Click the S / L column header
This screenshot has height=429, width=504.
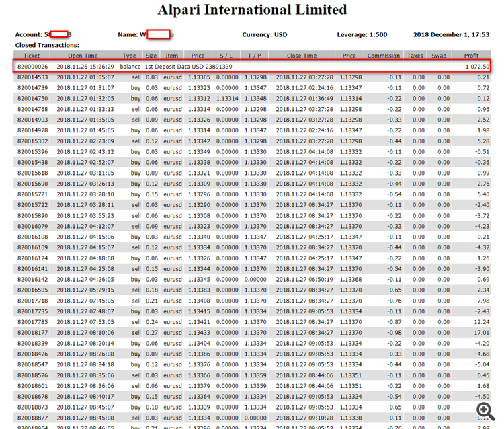pyautogui.click(x=226, y=56)
